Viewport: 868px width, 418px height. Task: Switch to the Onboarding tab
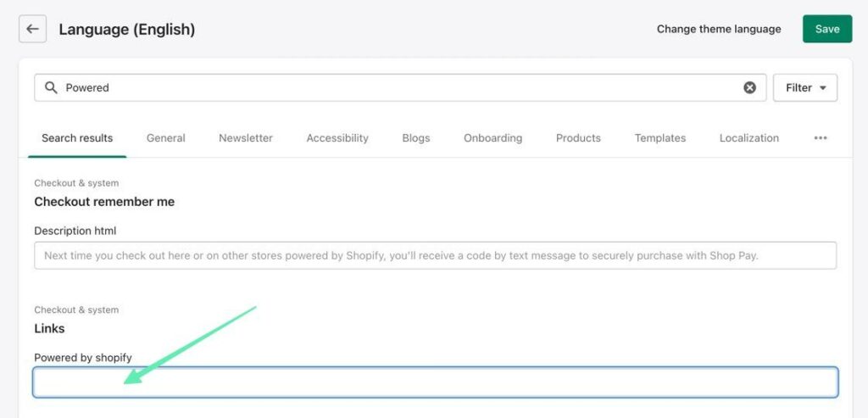point(492,138)
